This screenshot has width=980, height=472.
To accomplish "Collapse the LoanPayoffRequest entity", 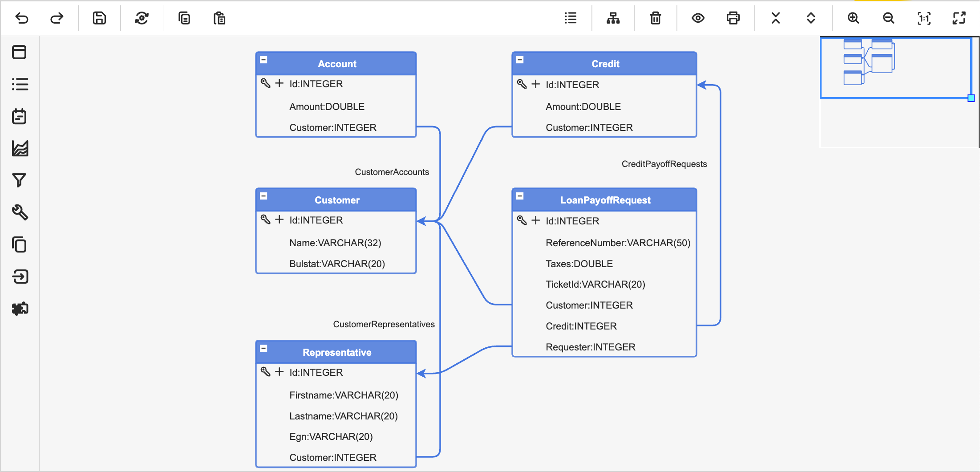I will (x=520, y=196).
